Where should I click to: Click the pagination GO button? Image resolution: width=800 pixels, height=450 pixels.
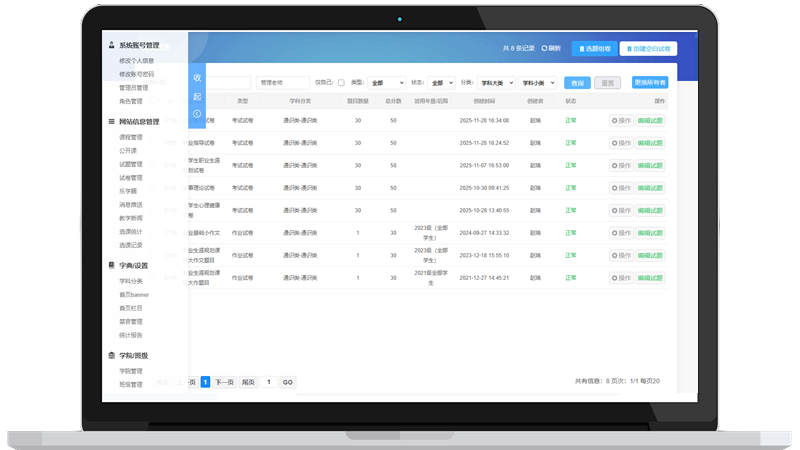288,382
